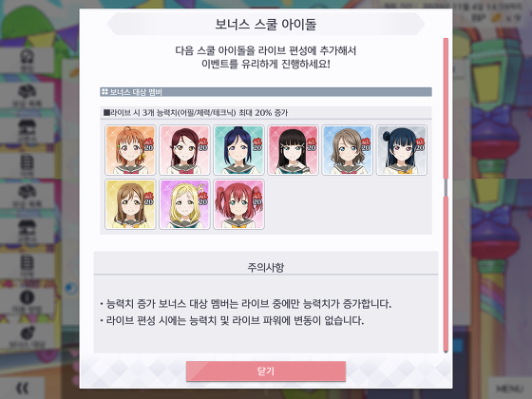The width and height of the screenshot is (532, 399).
Task: Select the brown-haired idol on yellow background
Action: click(130, 204)
